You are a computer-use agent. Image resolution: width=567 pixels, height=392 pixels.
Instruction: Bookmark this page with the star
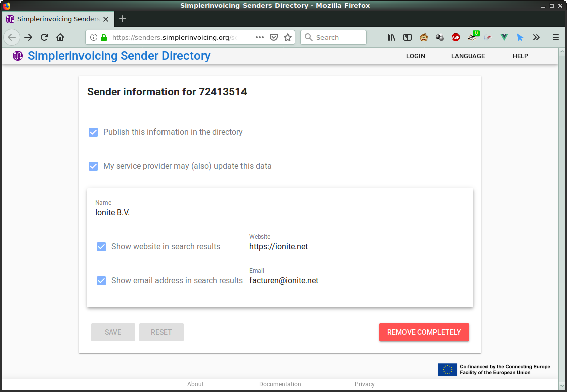[x=288, y=37]
